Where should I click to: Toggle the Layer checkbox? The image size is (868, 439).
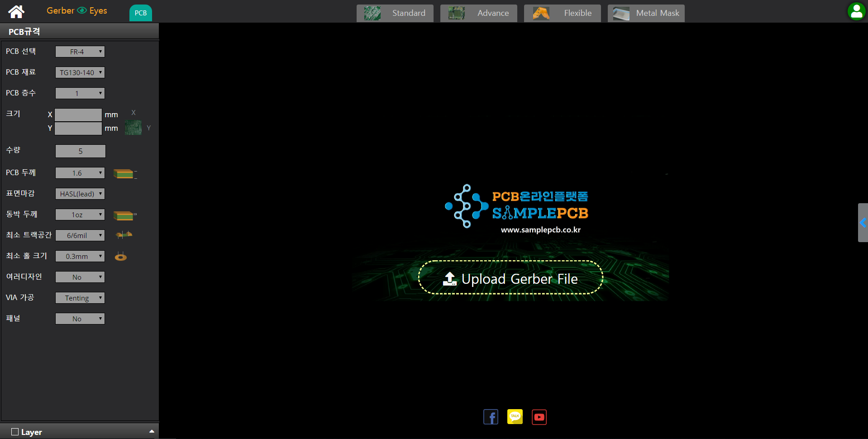pos(15,432)
